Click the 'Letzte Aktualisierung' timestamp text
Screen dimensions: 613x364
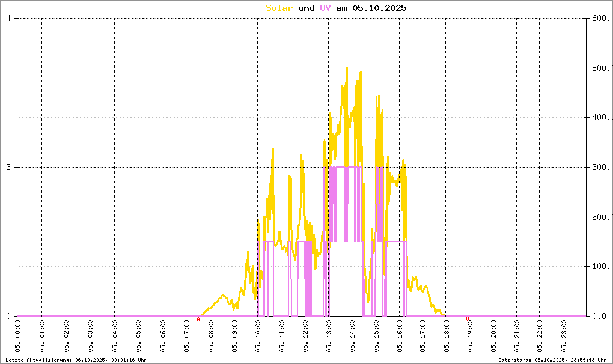[x=76, y=360]
